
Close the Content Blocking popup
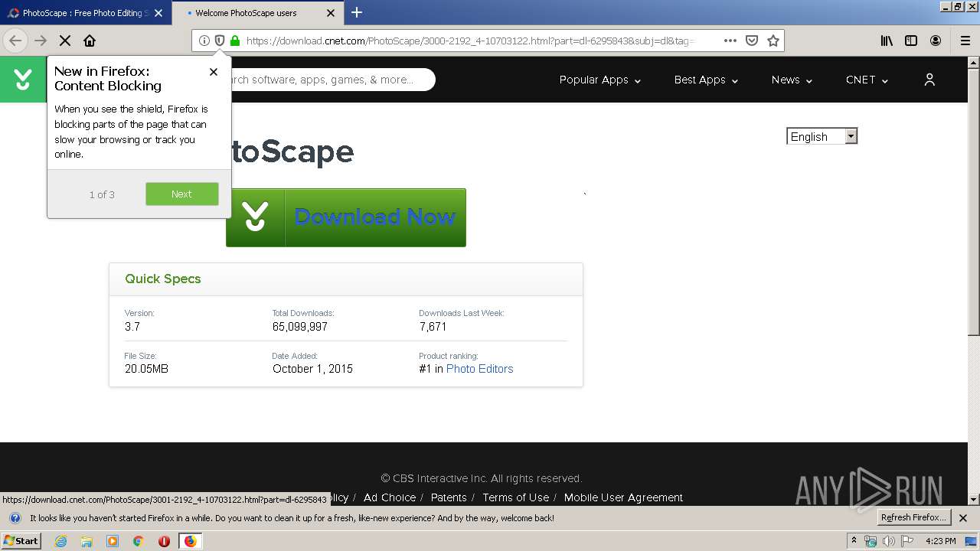214,72
